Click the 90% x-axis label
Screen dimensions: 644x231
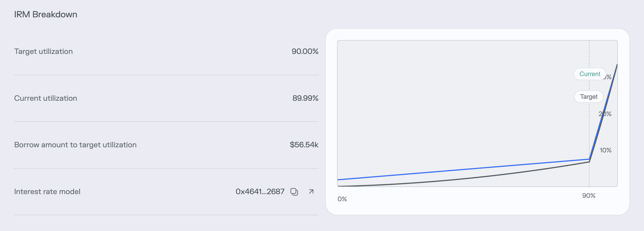589,196
